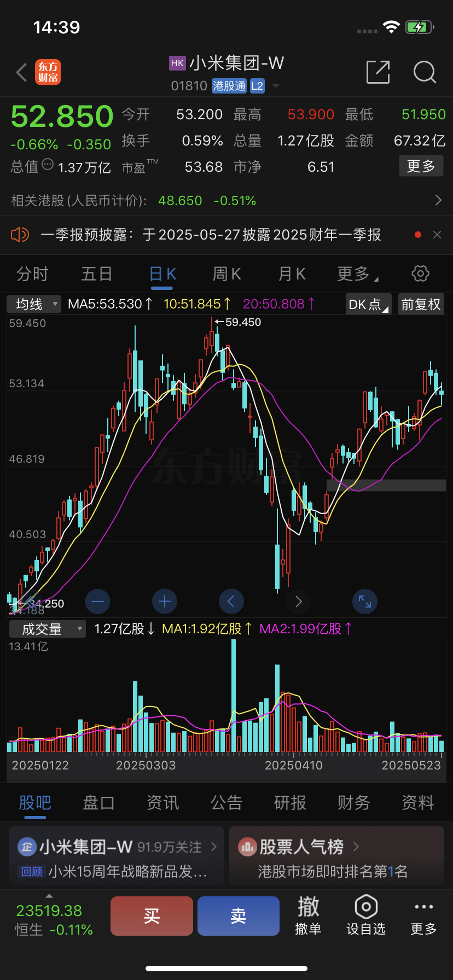453x980 pixels.
Task: Open the 东方财富 app logo
Action: (x=48, y=72)
